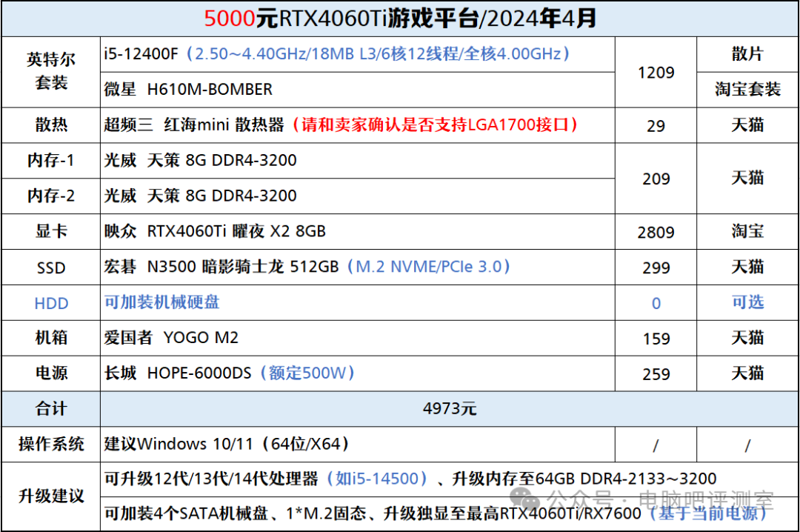Click the '可加装机械硬盘' cell
800x532 pixels.
(358, 302)
